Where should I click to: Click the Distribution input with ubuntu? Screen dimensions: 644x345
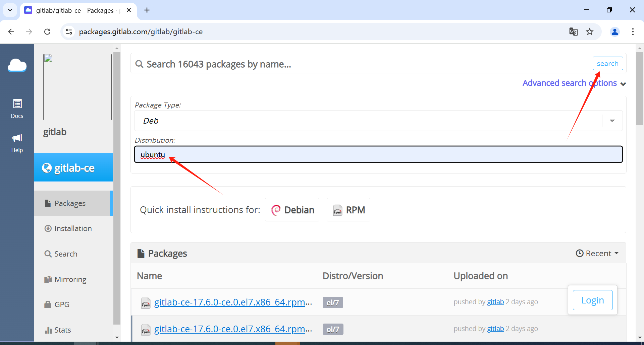coord(378,154)
